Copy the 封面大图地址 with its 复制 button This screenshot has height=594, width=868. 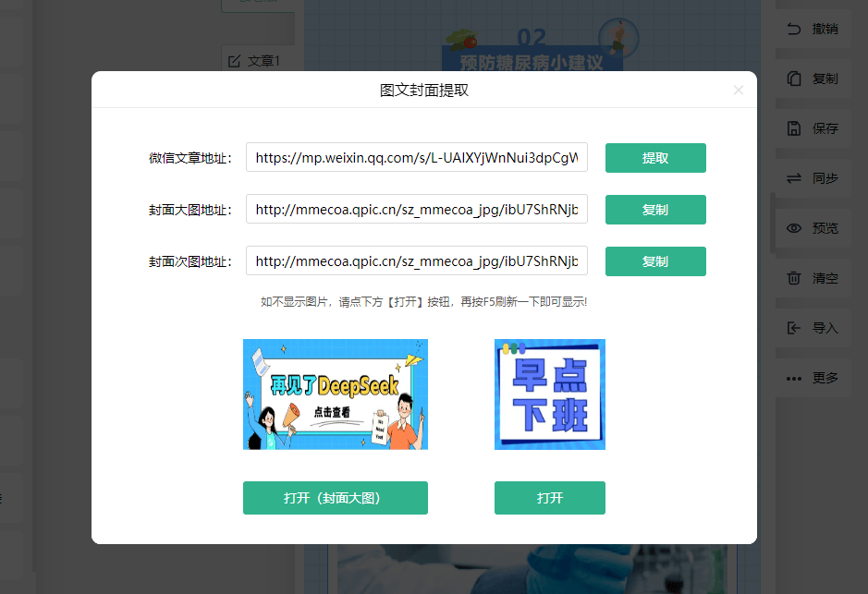pyautogui.click(x=655, y=210)
